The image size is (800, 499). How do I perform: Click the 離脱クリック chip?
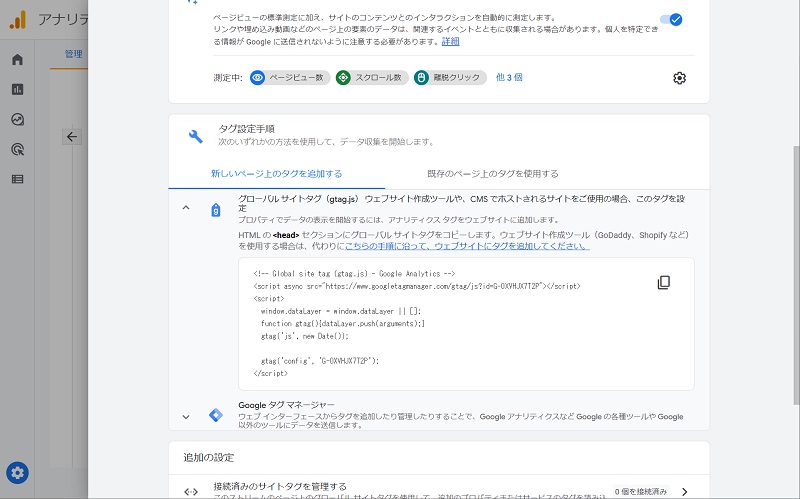450,78
